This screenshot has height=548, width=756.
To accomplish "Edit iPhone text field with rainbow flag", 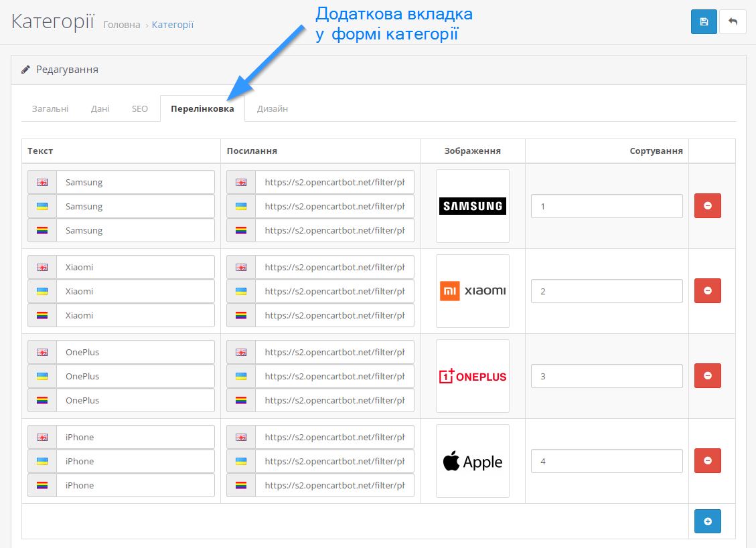I will 135,485.
